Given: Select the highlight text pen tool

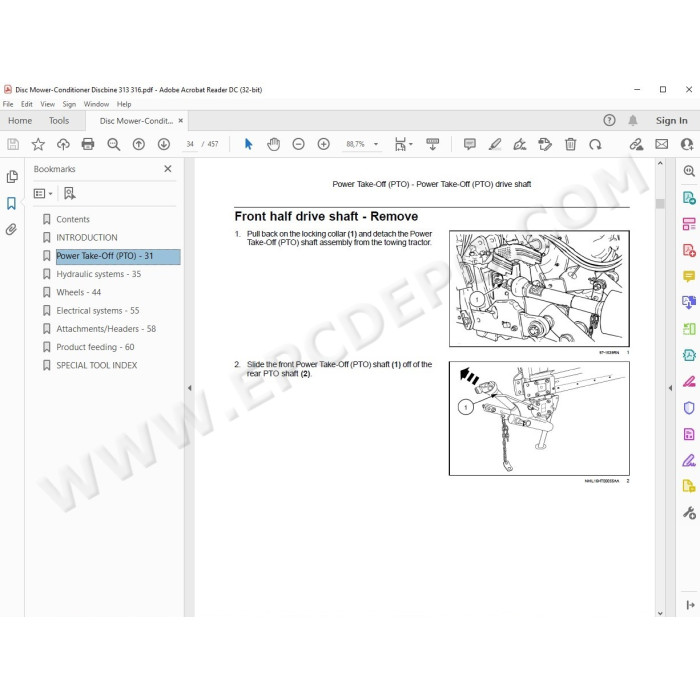Looking at the screenshot, I should 495,144.
